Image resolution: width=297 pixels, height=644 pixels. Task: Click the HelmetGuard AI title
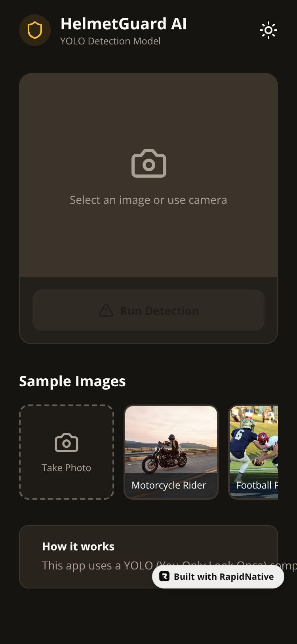coord(124,24)
